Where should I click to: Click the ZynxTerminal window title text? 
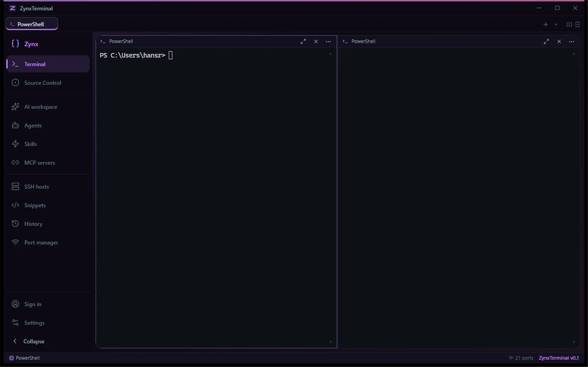click(x=36, y=8)
